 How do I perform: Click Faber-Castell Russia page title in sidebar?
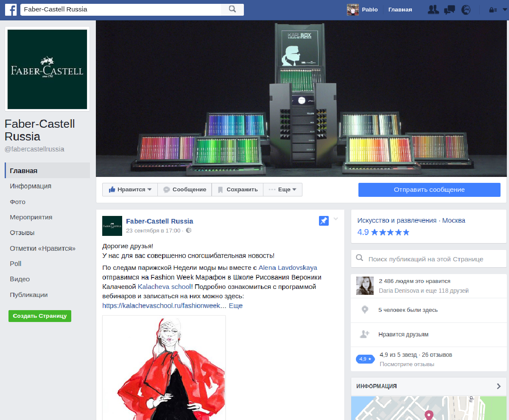tap(40, 130)
